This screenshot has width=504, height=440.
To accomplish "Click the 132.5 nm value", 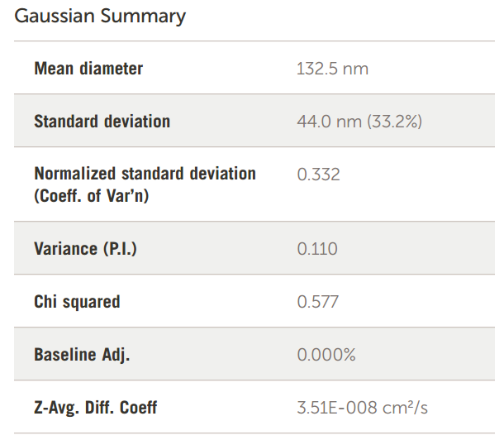I will pos(332,69).
